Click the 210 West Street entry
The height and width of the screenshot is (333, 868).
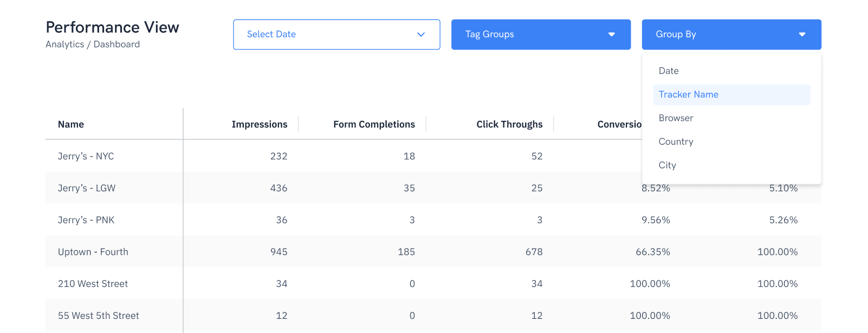click(x=93, y=284)
